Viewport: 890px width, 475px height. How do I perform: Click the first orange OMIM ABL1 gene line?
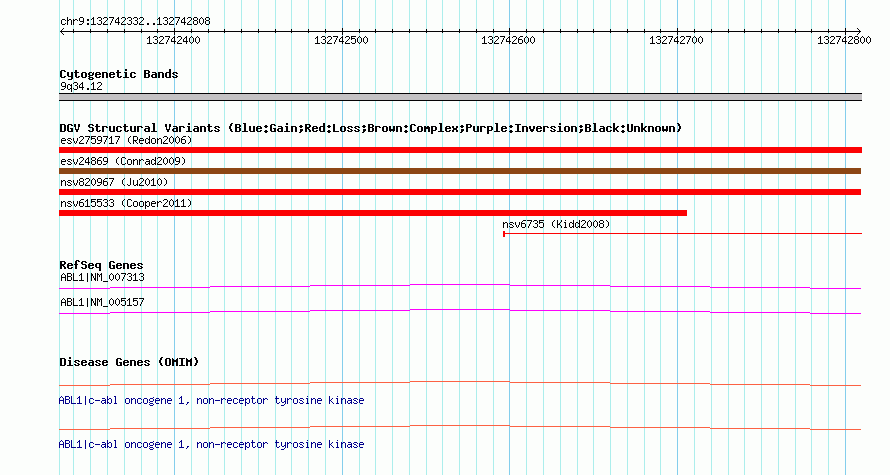(x=460, y=384)
